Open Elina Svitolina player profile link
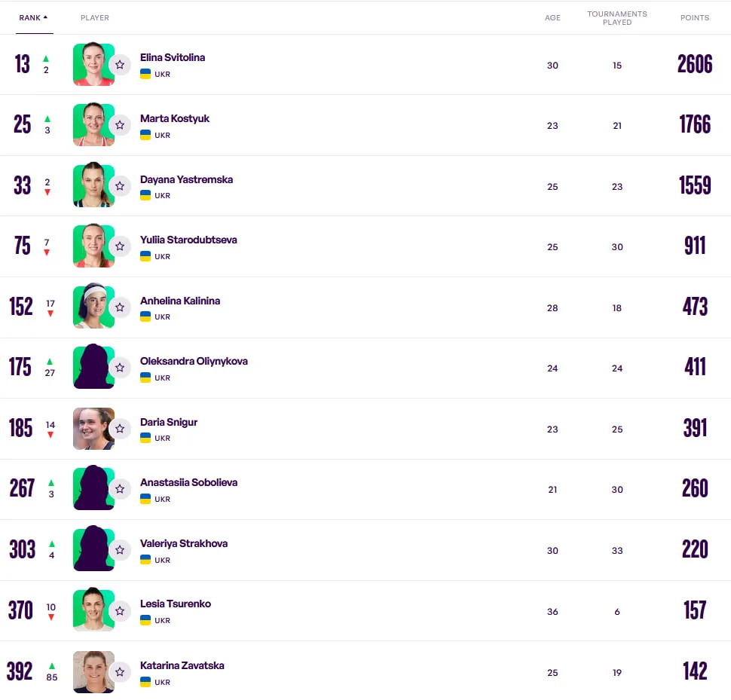 click(173, 57)
